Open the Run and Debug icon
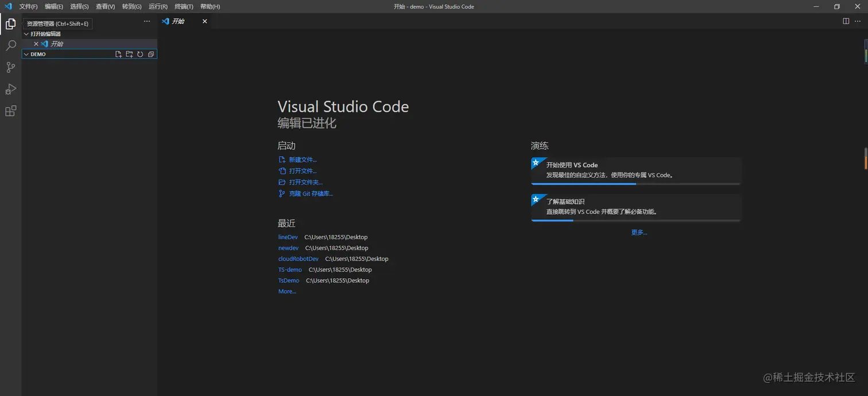The width and height of the screenshot is (868, 396). click(x=10, y=89)
